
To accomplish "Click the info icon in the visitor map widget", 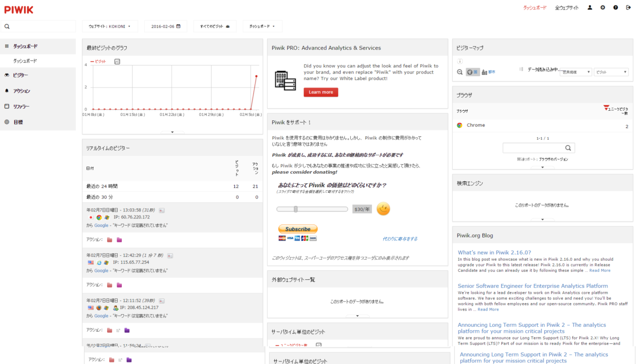I will 460,61.
